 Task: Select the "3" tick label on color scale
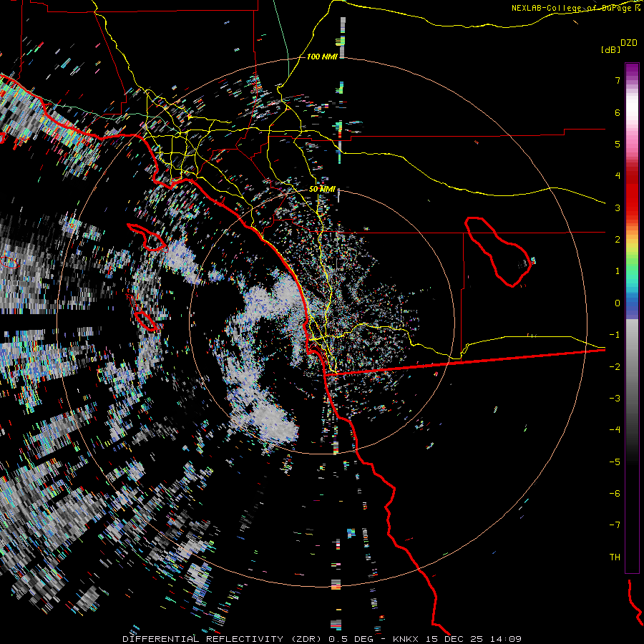(618, 208)
